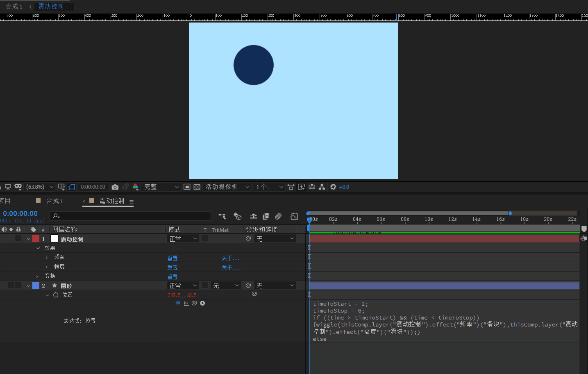Image resolution: width=588 pixels, height=374 pixels.
Task: Open the magnification 63.8% dropdown
Action: click(x=40, y=187)
